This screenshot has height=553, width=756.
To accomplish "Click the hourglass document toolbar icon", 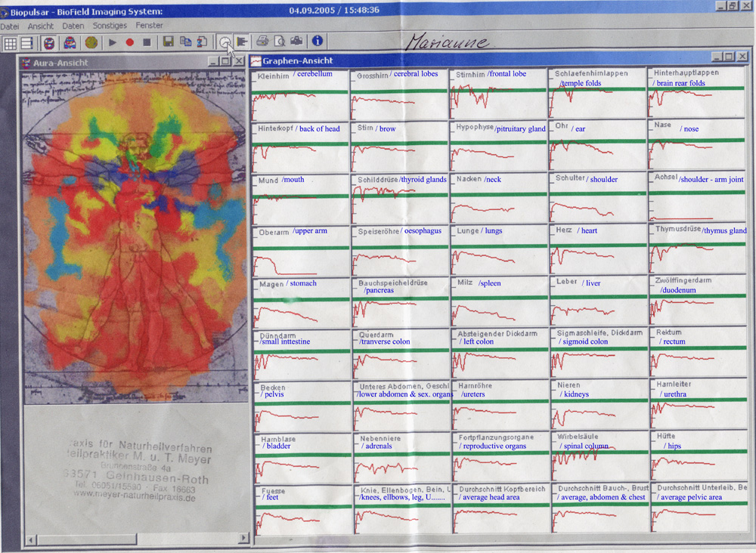I will point(202,42).
